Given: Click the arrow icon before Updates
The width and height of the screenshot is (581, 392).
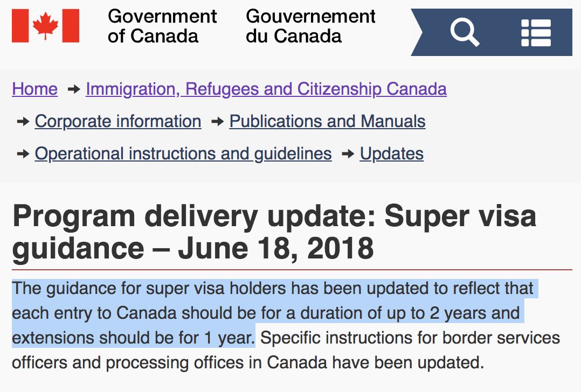Looking at the screenshot, I should [348, 154].
